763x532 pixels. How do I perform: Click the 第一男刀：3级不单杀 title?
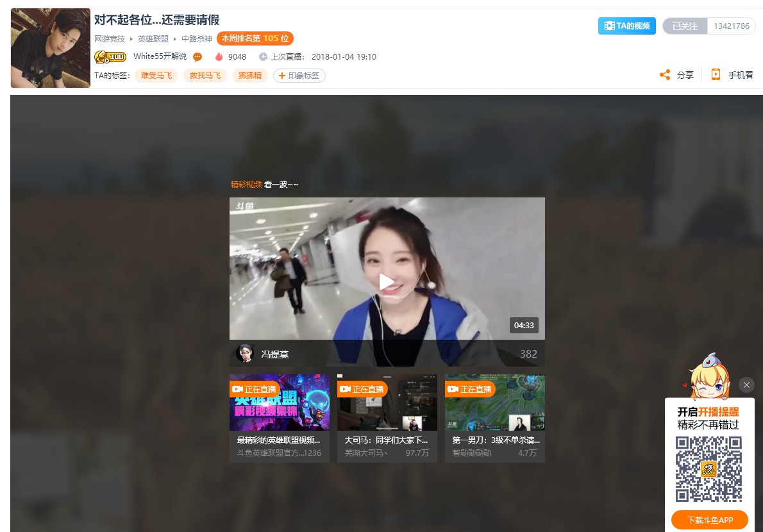pos(496,440)
